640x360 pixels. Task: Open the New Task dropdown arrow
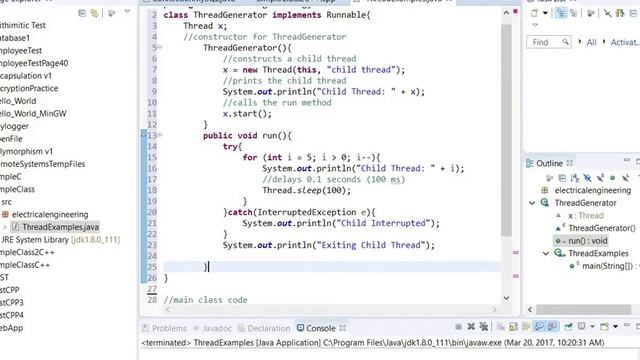(x=545, y=13)
